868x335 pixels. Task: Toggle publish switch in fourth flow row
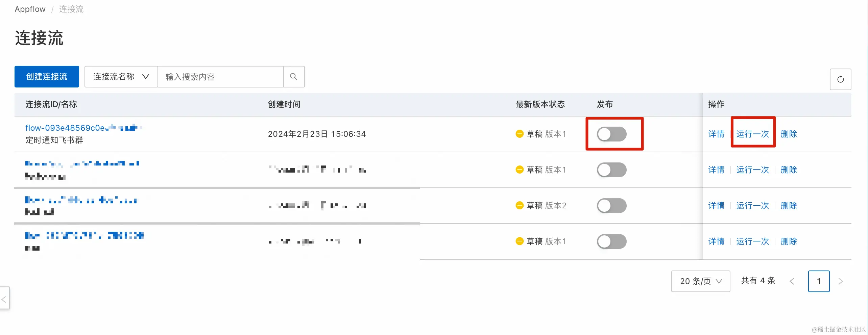click(x=611, y=241)
